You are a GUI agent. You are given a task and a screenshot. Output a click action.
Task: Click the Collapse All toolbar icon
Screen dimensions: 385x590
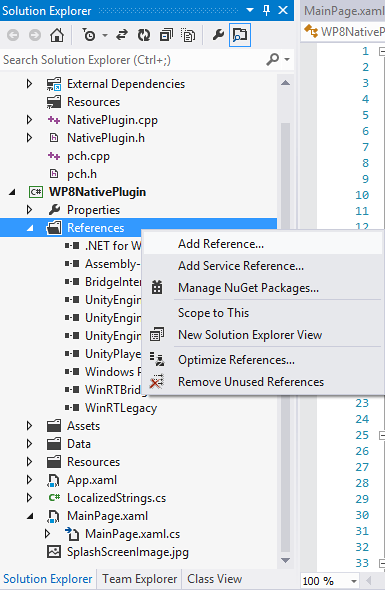click(x=166, y=35)
